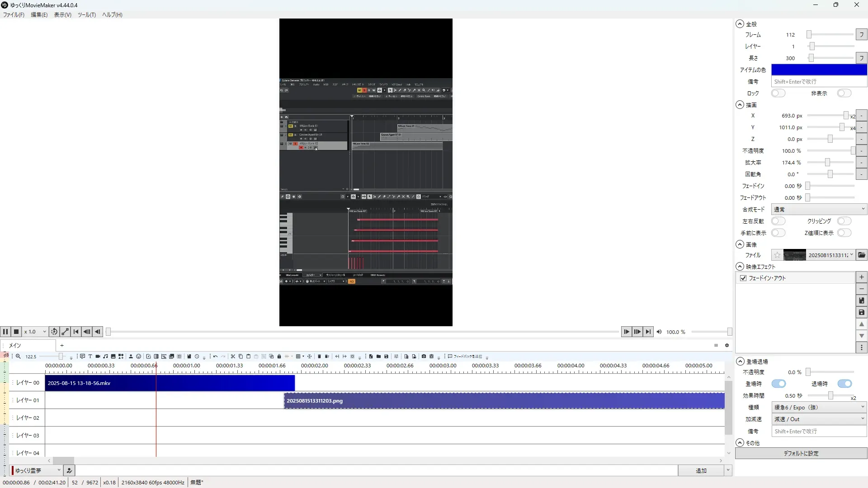Add a video effect with the plus button

862,277
